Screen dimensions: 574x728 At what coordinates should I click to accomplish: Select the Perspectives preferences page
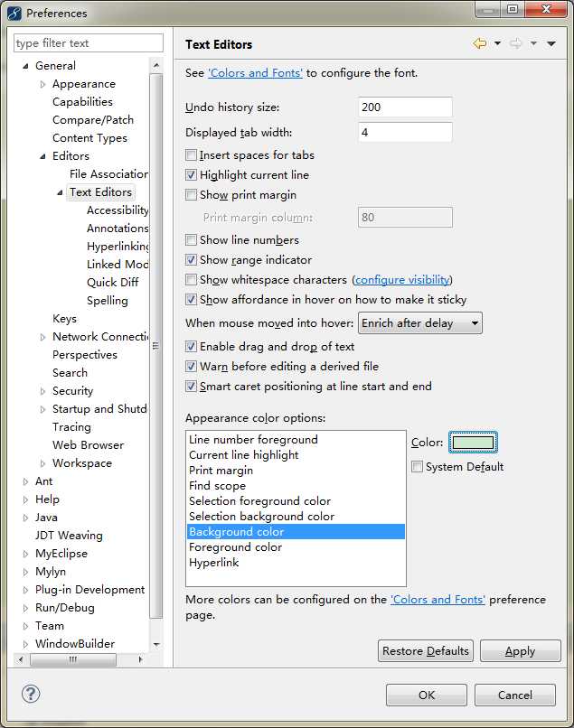coord(85,355)
